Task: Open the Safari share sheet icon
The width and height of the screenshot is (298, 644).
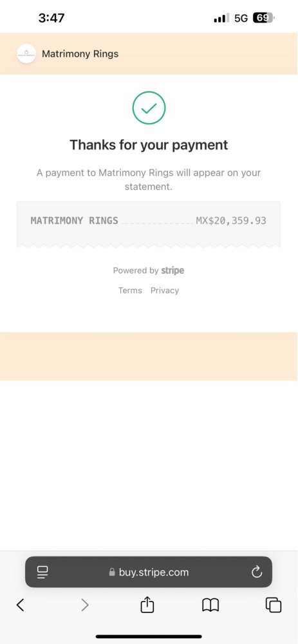Action: (147, 604)
